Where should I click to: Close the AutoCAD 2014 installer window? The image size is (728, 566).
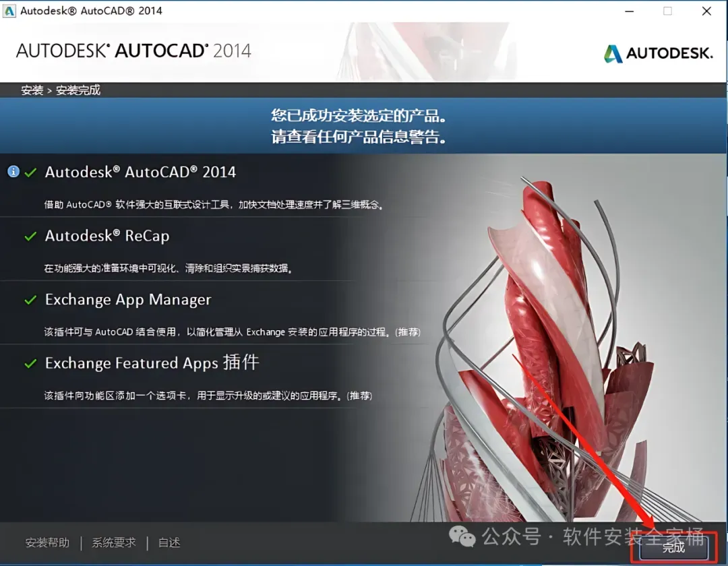pyautogui.click(x=706, y=11)
